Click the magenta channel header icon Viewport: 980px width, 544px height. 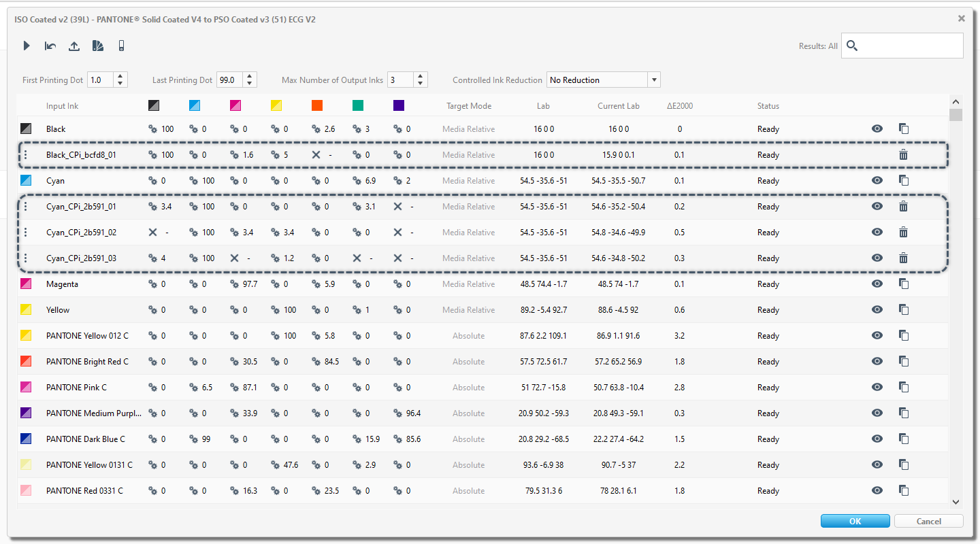pyautogui.click(x=235, y=105)
